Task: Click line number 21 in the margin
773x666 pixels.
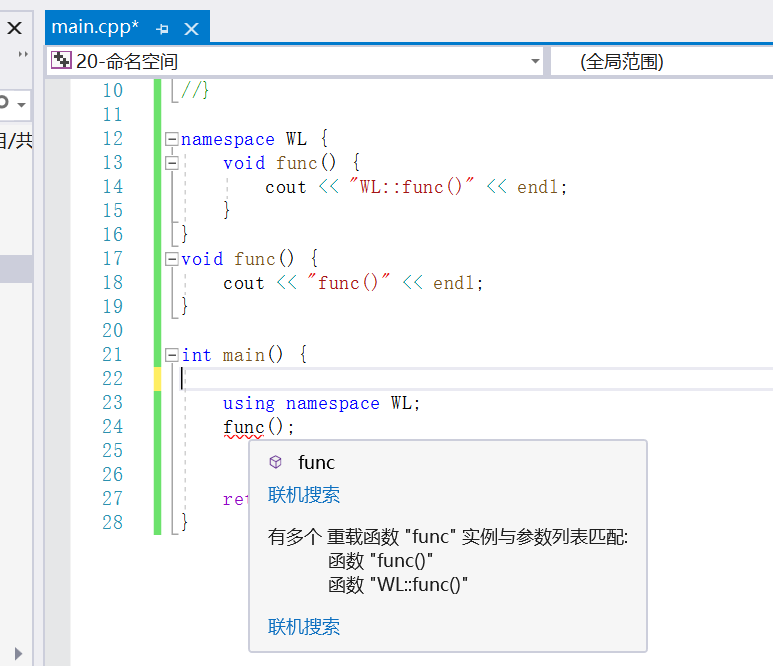Action: coord(112,355)
